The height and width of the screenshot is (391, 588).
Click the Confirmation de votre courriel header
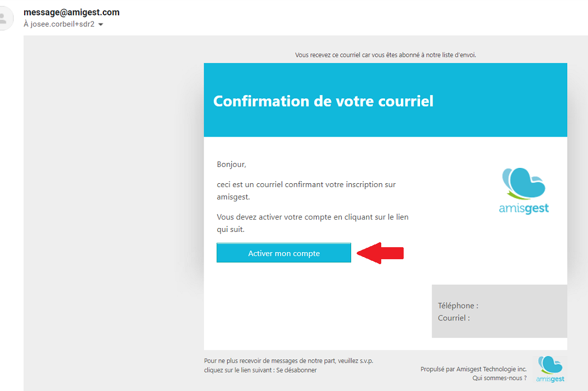[x=323, y=101]
